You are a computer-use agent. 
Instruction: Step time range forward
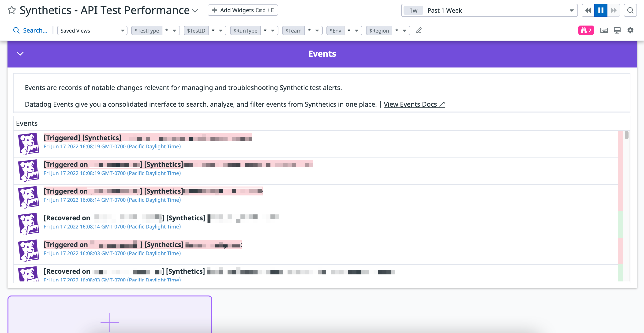point(614,10)
